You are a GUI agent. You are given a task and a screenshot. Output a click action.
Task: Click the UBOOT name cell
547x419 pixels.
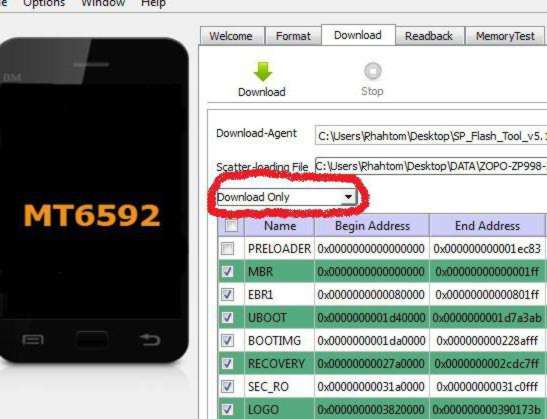coord(279,317)
